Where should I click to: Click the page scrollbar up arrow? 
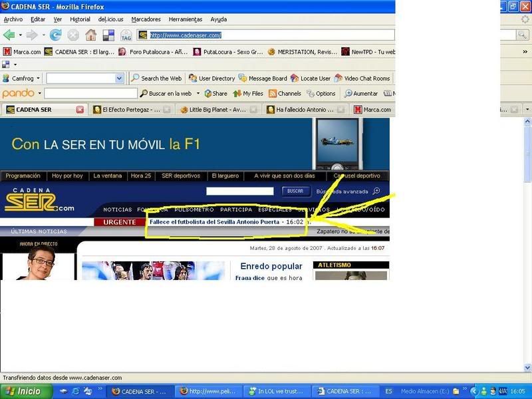click(x=527, y=122)
